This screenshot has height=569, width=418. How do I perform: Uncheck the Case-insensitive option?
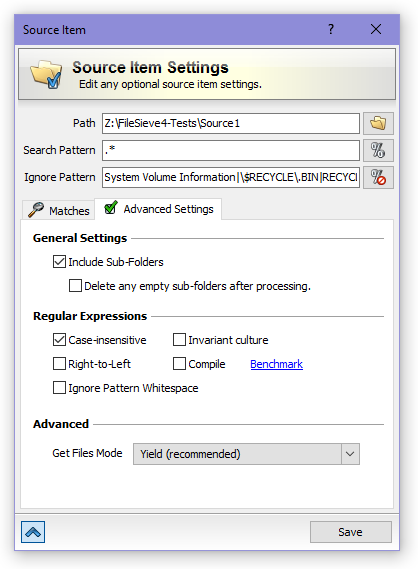coord(59,340)
